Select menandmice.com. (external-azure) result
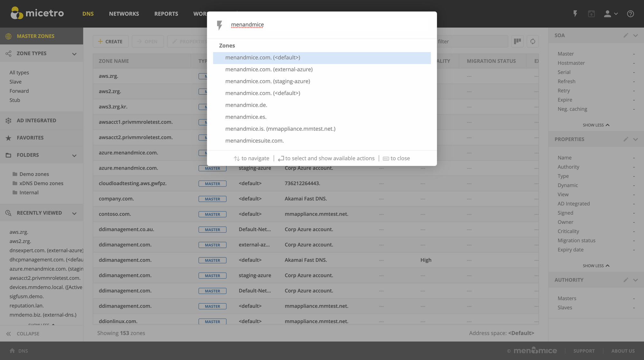644x360 pixels. coord(322,69)
